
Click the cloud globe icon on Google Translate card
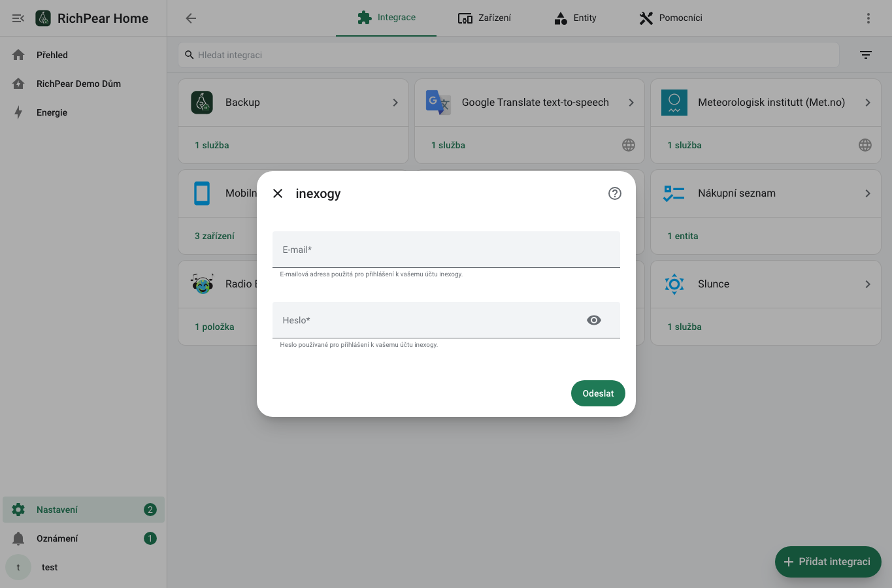[x=629, y=145]
